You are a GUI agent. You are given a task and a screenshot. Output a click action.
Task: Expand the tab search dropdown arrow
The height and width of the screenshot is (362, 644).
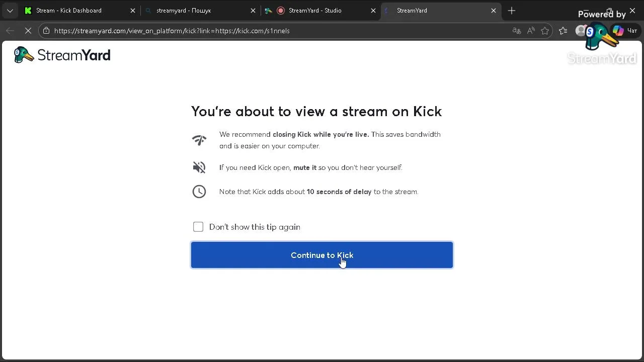[10, 11]
